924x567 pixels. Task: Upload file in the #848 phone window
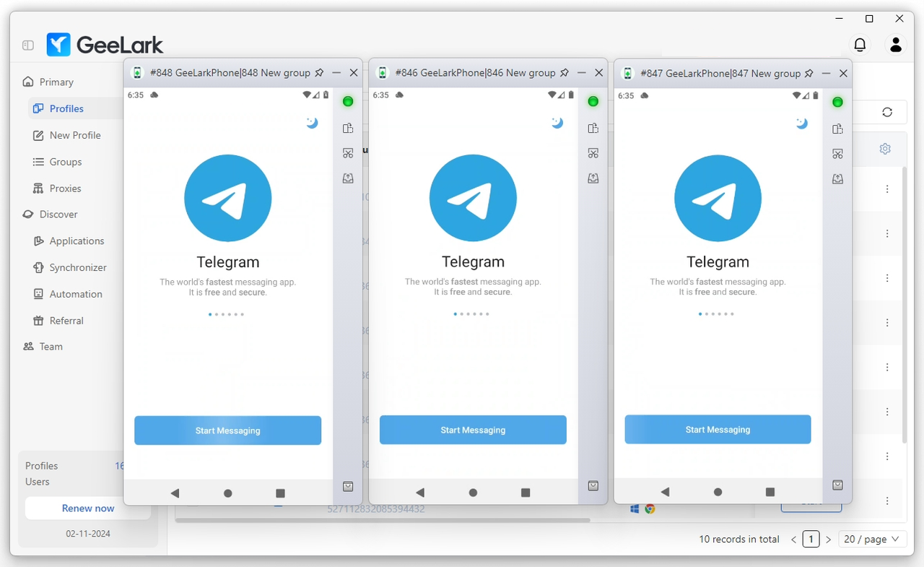coord(348,178)
